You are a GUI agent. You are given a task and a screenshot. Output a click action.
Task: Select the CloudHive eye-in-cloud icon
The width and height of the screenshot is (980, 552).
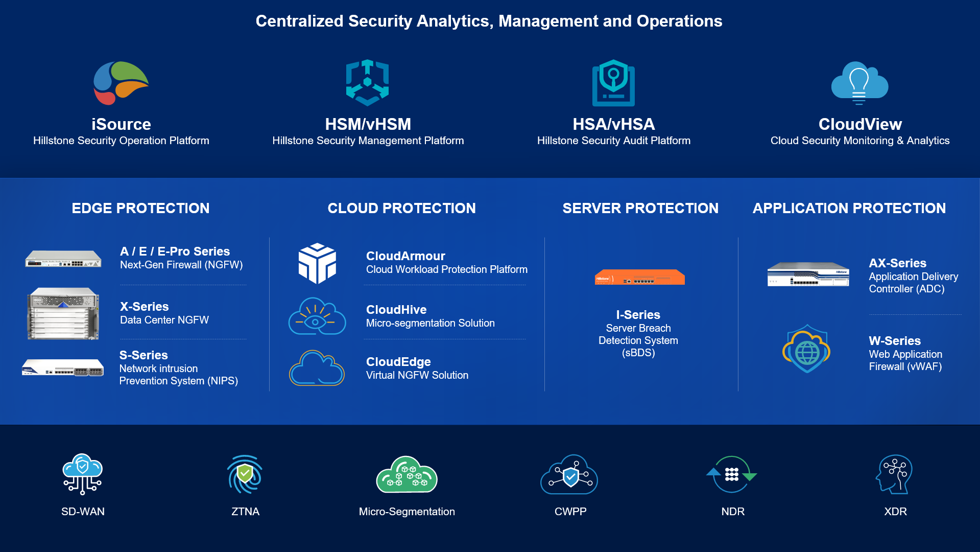[x=317, y=316]
